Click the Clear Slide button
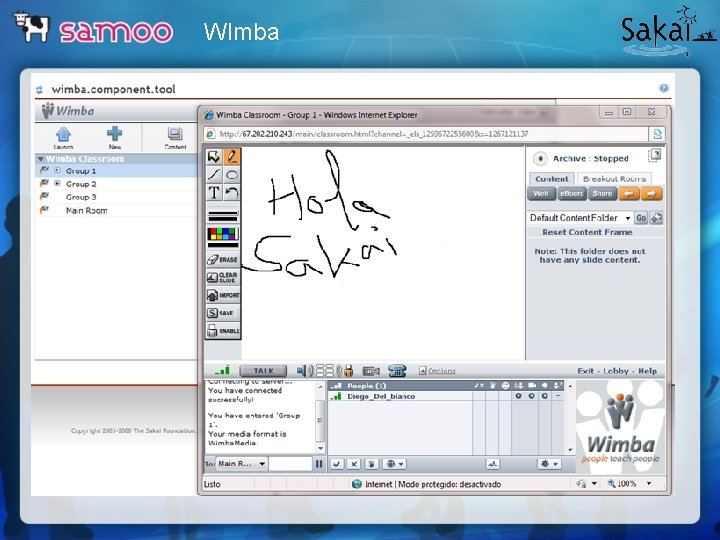 (223, 277)
